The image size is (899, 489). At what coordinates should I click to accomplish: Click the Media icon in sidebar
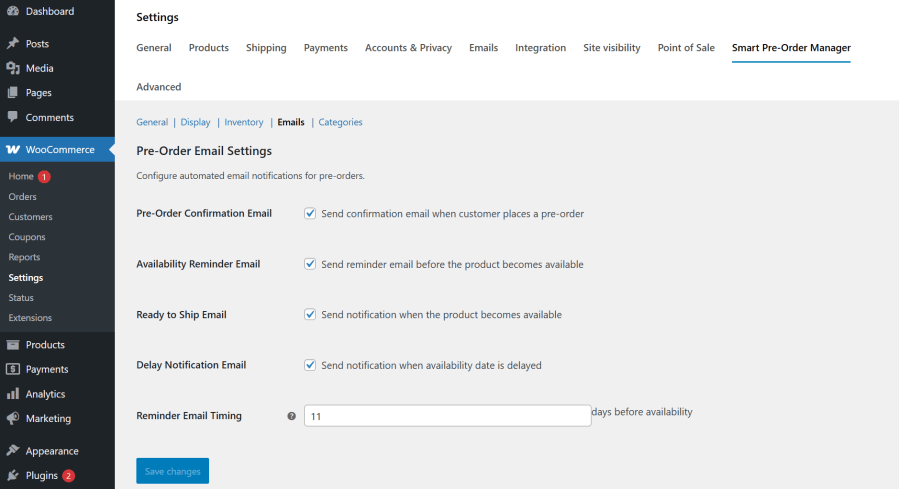pos(13,68)
